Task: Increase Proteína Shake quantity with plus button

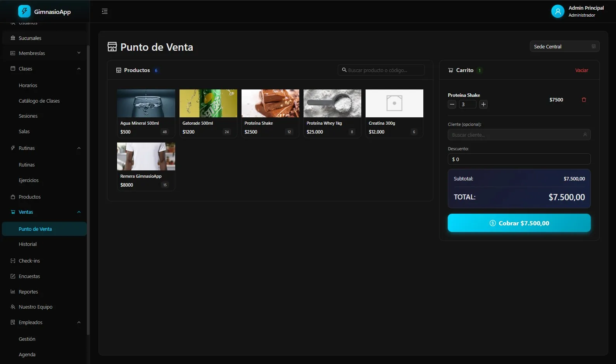Action: 483,104
